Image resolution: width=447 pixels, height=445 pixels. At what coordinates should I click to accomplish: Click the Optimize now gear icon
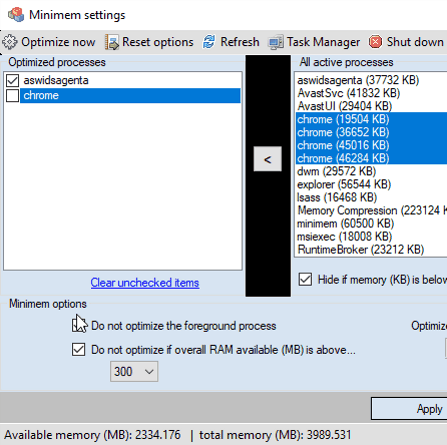[x=10, y=42]
